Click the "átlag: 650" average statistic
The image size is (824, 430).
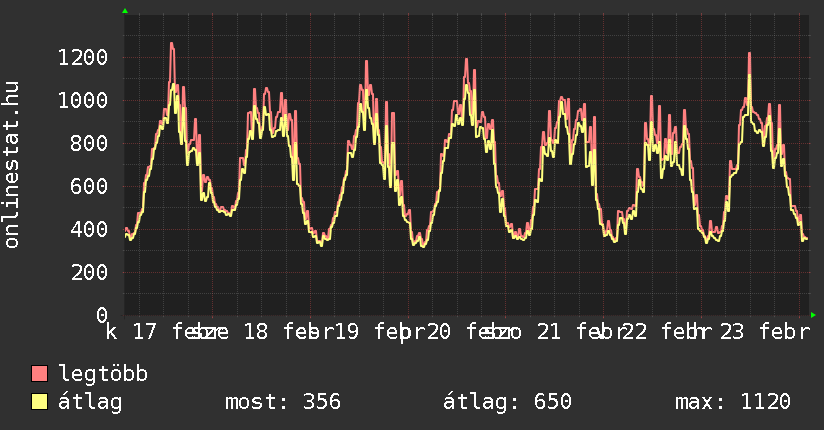pos(507,402)
